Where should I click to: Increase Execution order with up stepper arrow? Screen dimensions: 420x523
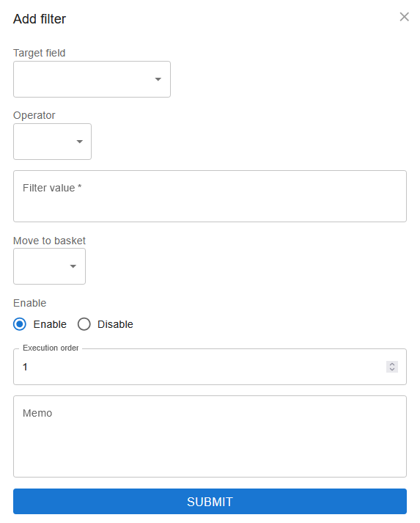392,365
